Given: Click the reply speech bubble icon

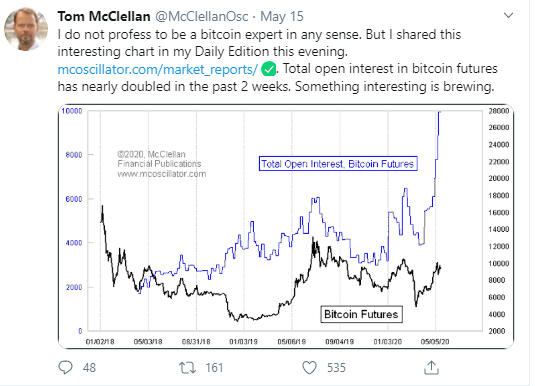Looking at the screenshot, I should coord(65,368).
